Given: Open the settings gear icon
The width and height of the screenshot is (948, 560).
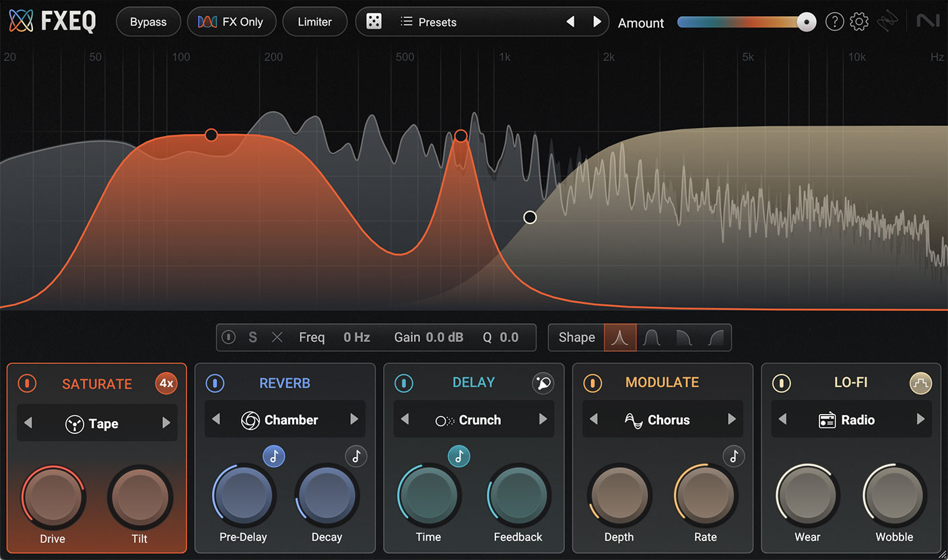Looking at the screenshot, I should pos(859,22).
